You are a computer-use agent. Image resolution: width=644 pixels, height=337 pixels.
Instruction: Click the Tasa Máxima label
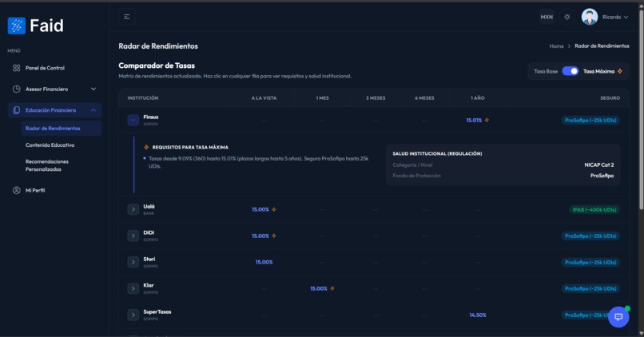[598, 71]
